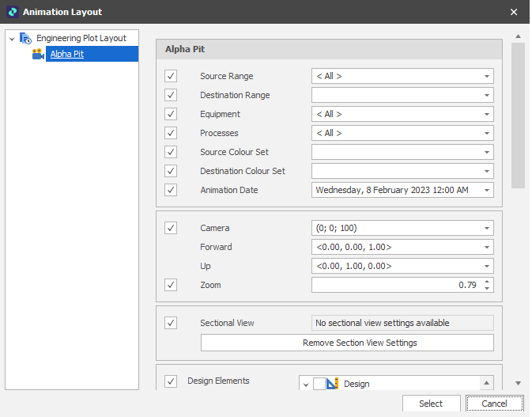
Task: Click the Engineering Plot Layout tree icon
Action: point(25,38)
